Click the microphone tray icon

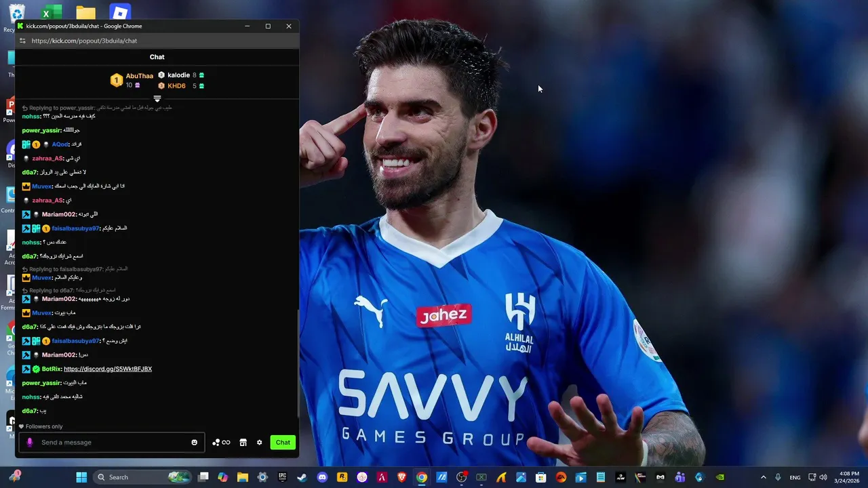point(778,477)
